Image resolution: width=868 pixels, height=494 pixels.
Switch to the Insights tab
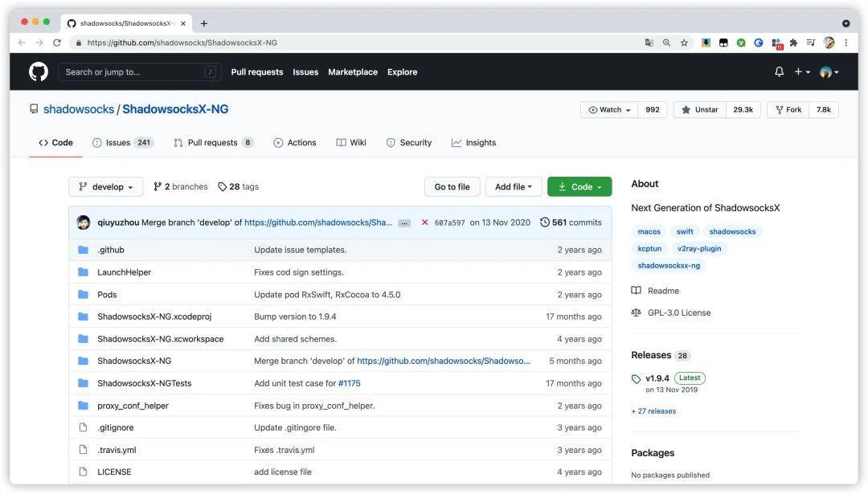click(474, 143)
